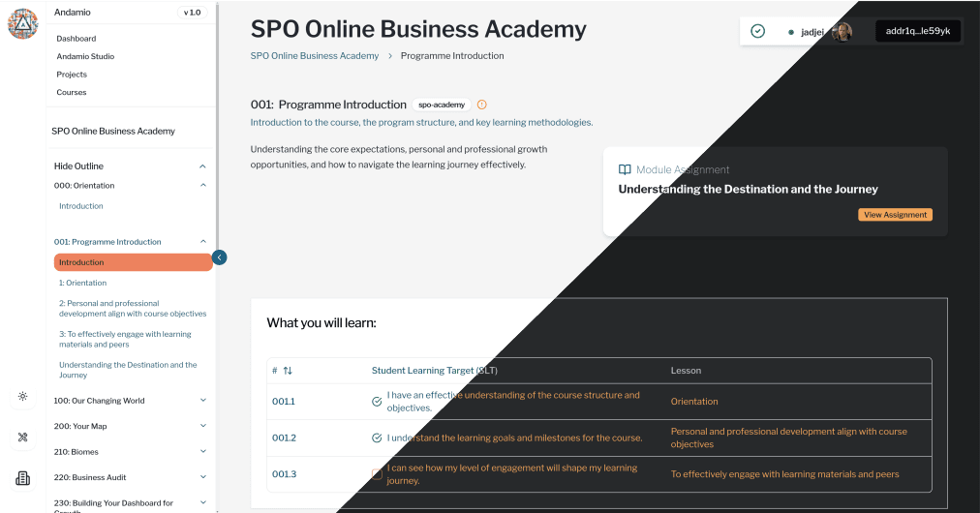
Task: Click Understanding the Destination assignment title
Action: (x=749, y=190)
